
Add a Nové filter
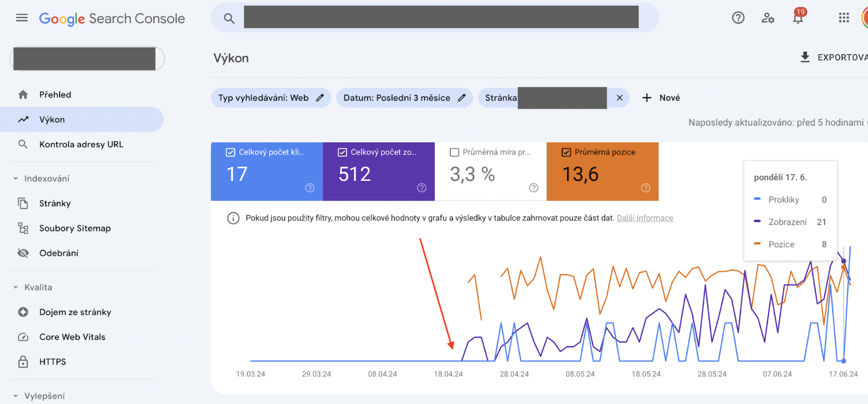[x=661, y=98]
